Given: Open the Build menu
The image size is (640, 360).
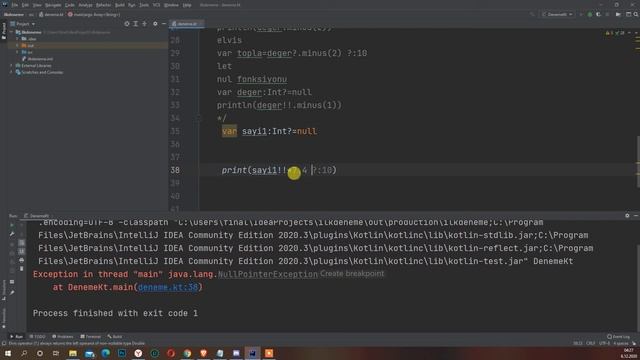Looking at the screenshot, I should [120, 5].
